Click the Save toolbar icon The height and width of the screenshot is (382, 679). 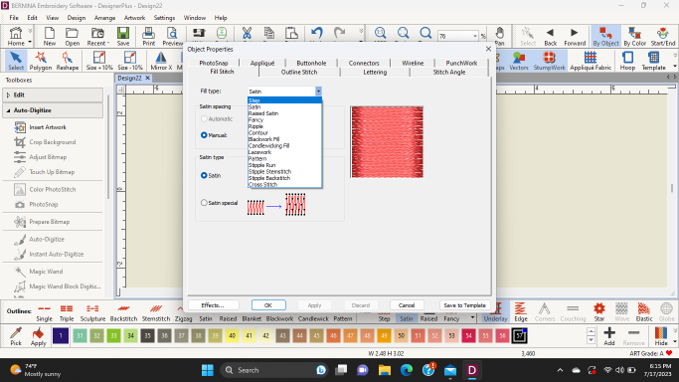point(123,36)
